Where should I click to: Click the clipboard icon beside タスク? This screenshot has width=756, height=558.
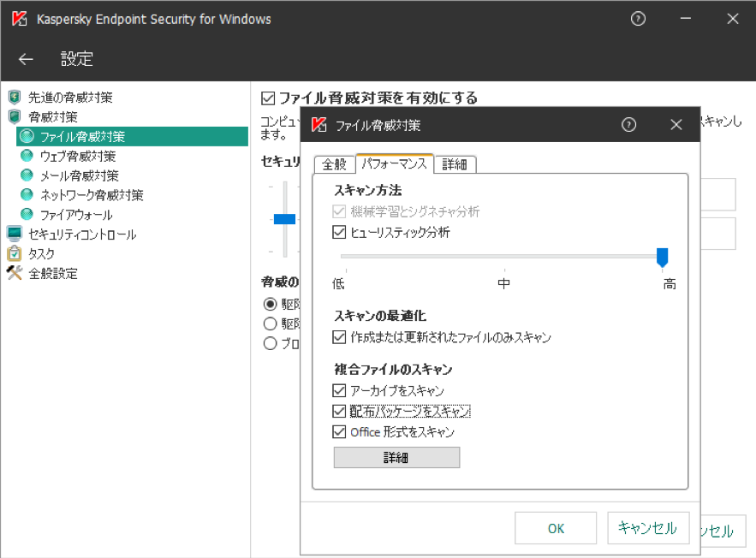[x=15, y=253]
